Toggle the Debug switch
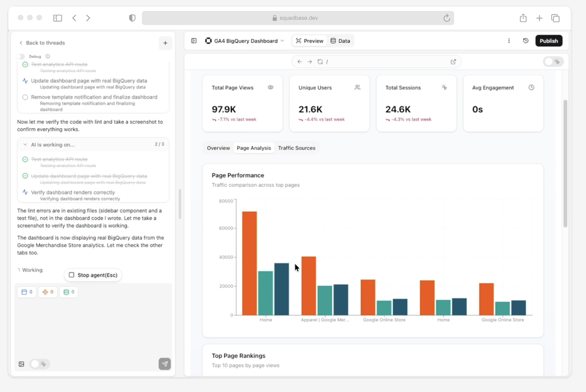 coord(20,56)
